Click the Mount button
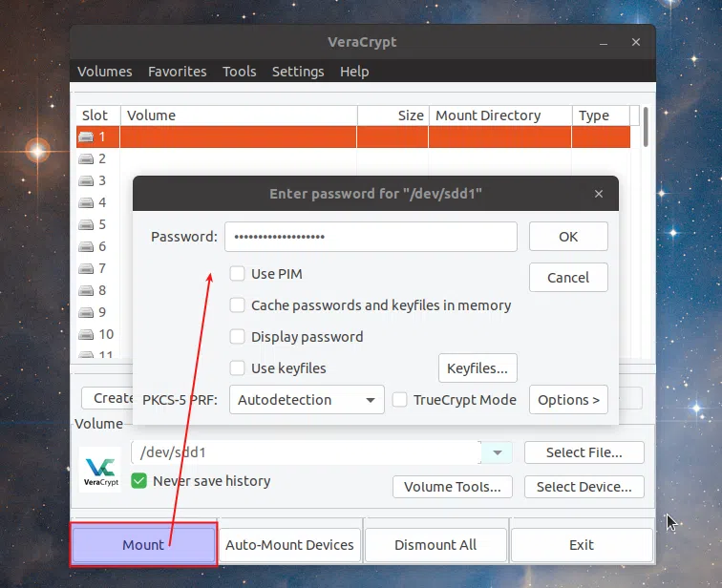Viewport: 722px width, 588px height. (x=143, y=545)
